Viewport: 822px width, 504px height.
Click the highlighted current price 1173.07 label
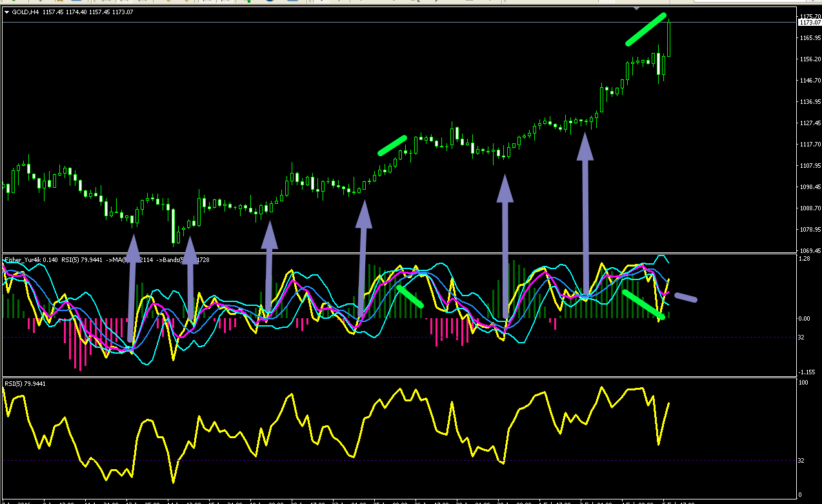[x=810, y=23]
